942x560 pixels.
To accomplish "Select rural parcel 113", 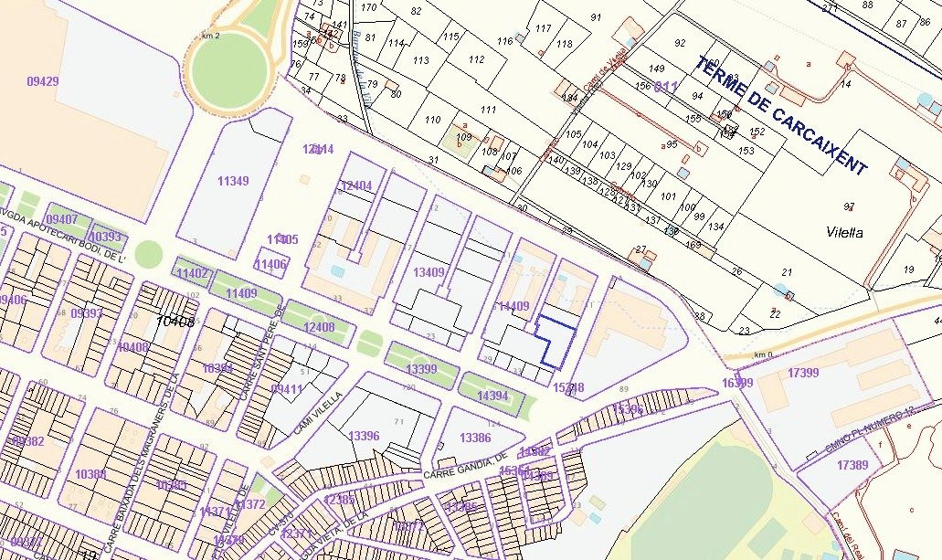I will point(421,60).
